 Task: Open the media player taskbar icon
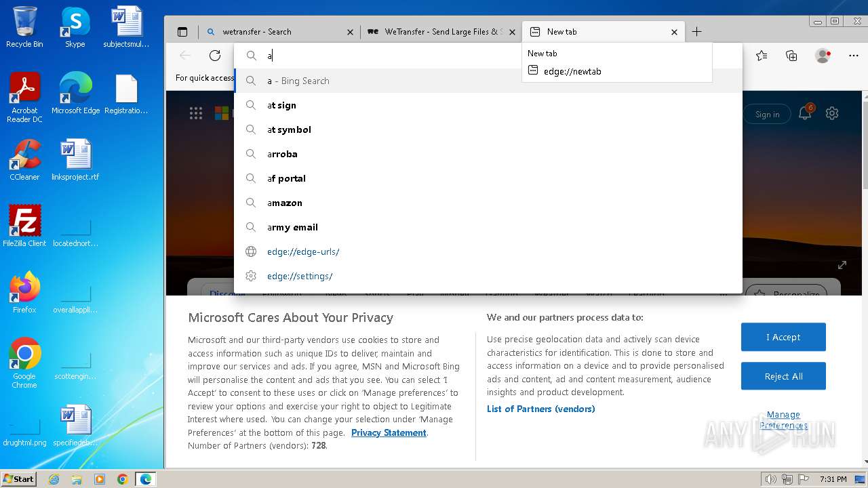point(100,479)
